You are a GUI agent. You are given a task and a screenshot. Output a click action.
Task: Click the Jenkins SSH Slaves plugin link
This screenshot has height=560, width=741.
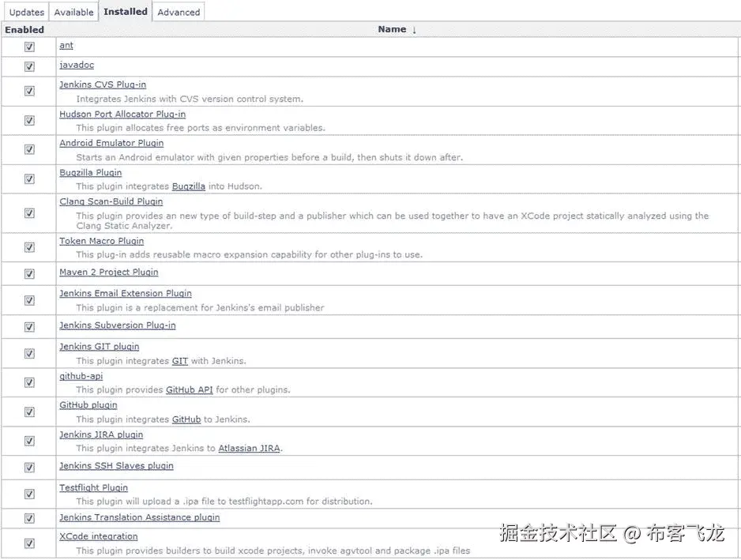[x=116, y=466]
